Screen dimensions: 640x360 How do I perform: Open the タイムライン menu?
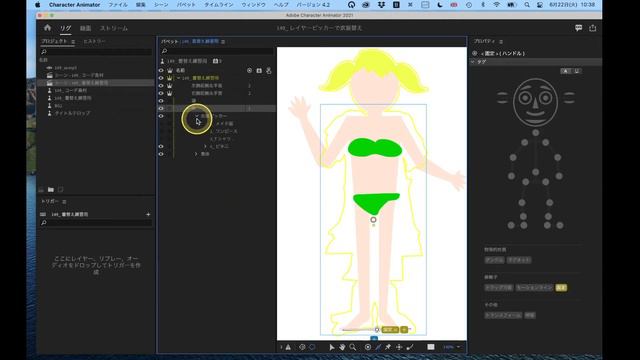click(219, 5)
